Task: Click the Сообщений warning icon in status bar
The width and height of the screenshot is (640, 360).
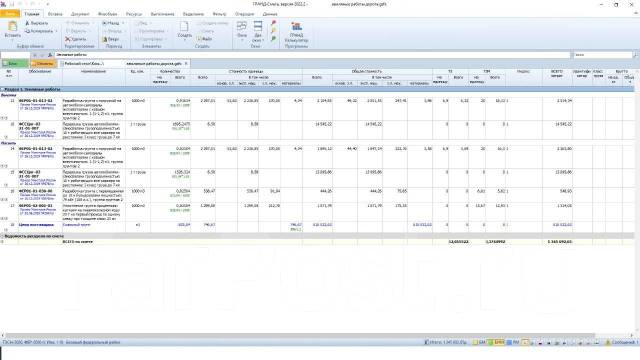Action: [608, 342]
